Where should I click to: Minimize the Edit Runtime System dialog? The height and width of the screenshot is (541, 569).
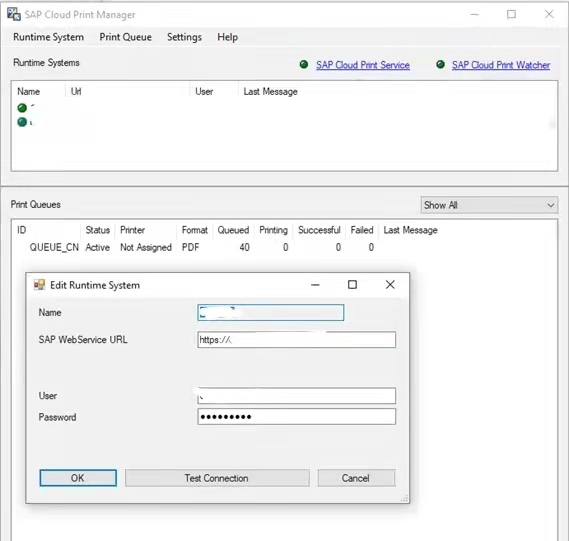pos(315,284)
